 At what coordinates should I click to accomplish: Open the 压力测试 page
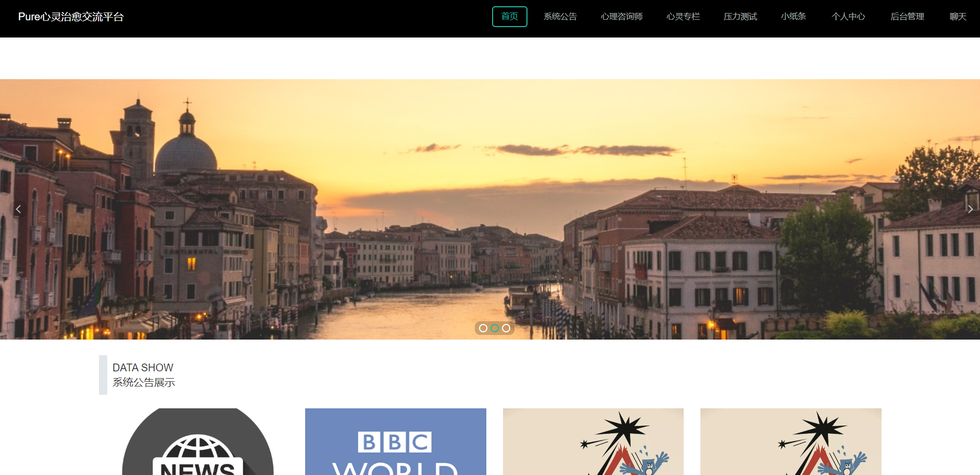(x=740, y=17)
